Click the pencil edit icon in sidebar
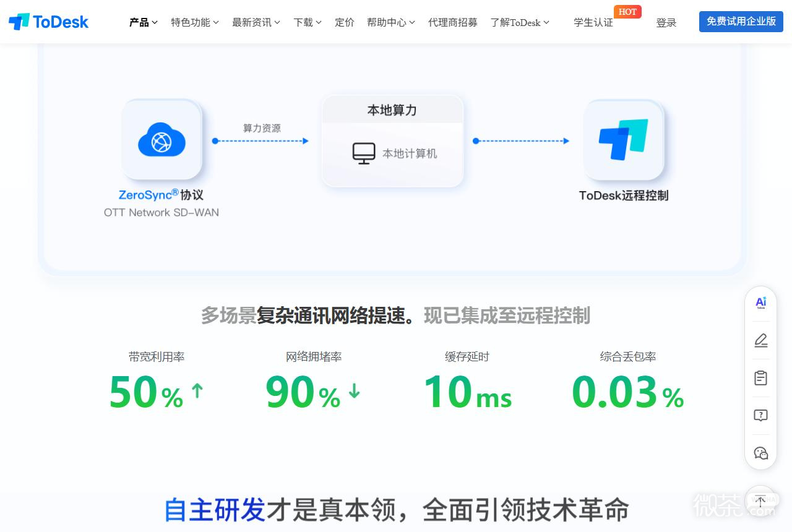 click(761, 340)
